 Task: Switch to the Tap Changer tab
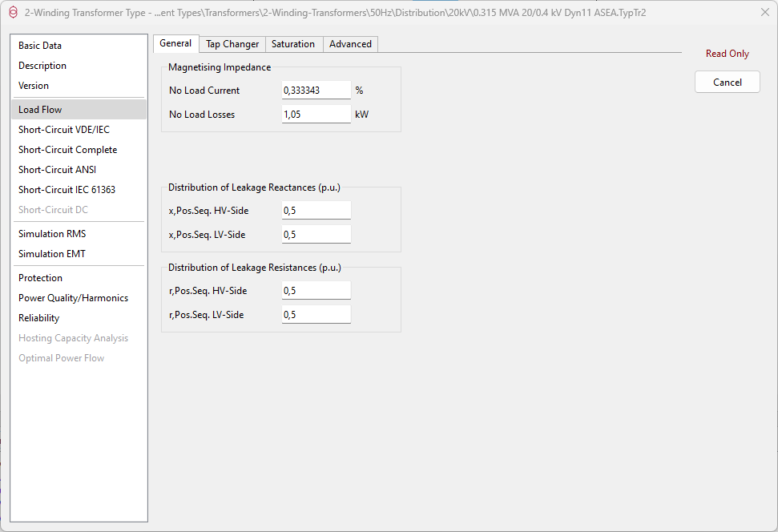coord(232,44)
